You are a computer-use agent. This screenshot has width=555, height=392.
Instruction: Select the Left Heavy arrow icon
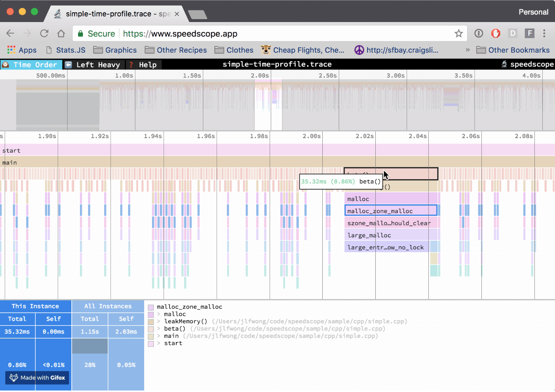pyautogui.click(x=68, y=64)
